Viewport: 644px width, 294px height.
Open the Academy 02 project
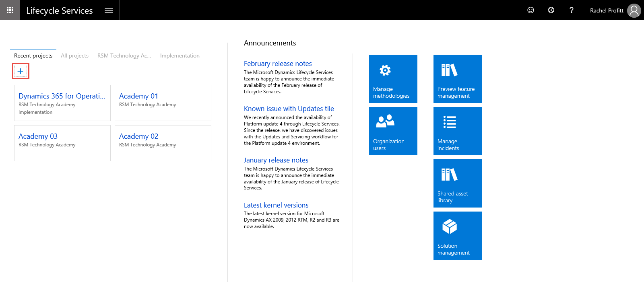click(163, 143)
